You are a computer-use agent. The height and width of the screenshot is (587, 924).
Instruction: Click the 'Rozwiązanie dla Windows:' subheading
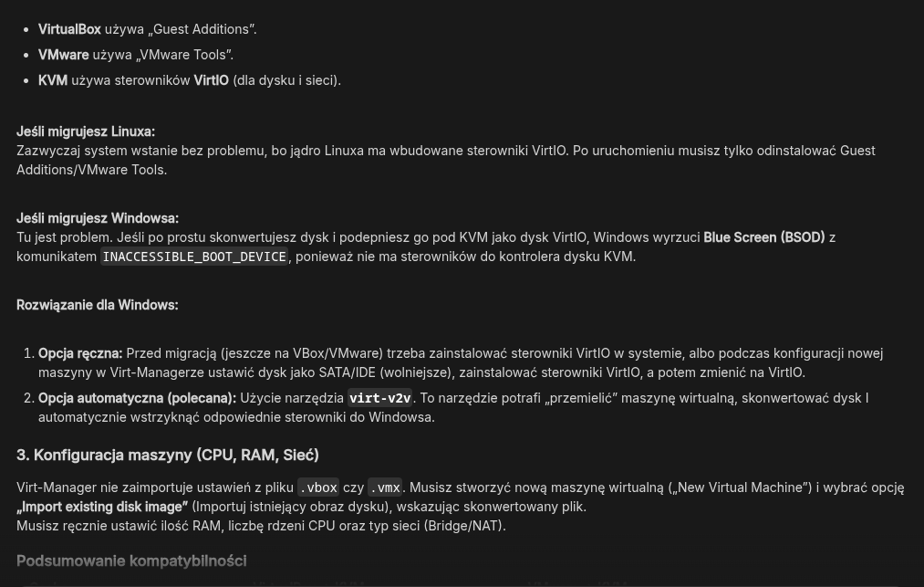click(x=98, y=305)
